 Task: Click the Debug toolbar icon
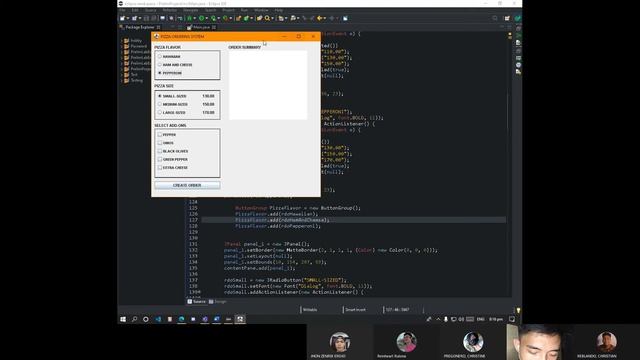pos(189,18)
